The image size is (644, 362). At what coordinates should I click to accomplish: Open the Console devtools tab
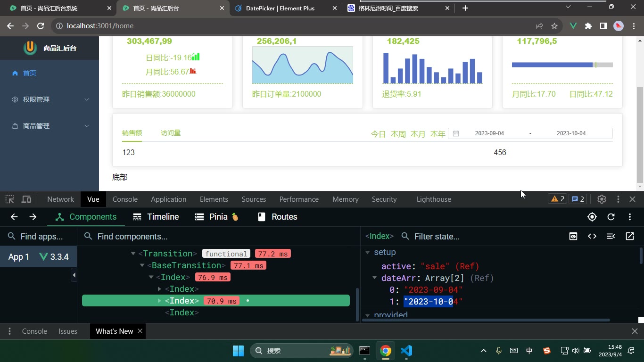125,199
